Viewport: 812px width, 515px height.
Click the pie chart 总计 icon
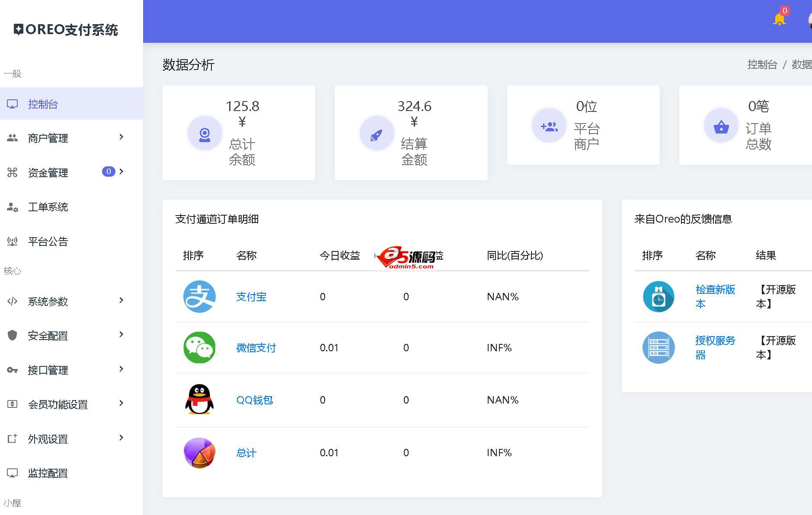199,453
